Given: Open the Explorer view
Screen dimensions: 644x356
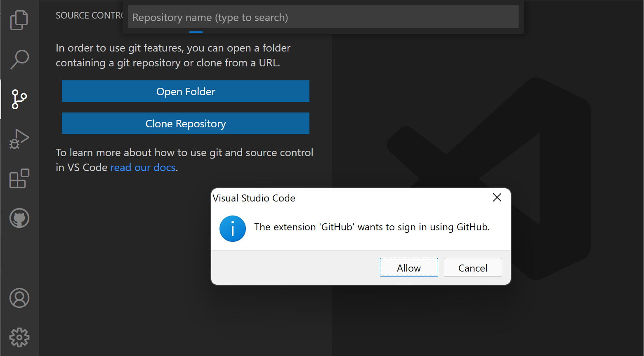Looking at the screenshot, I should pos(19,20).
